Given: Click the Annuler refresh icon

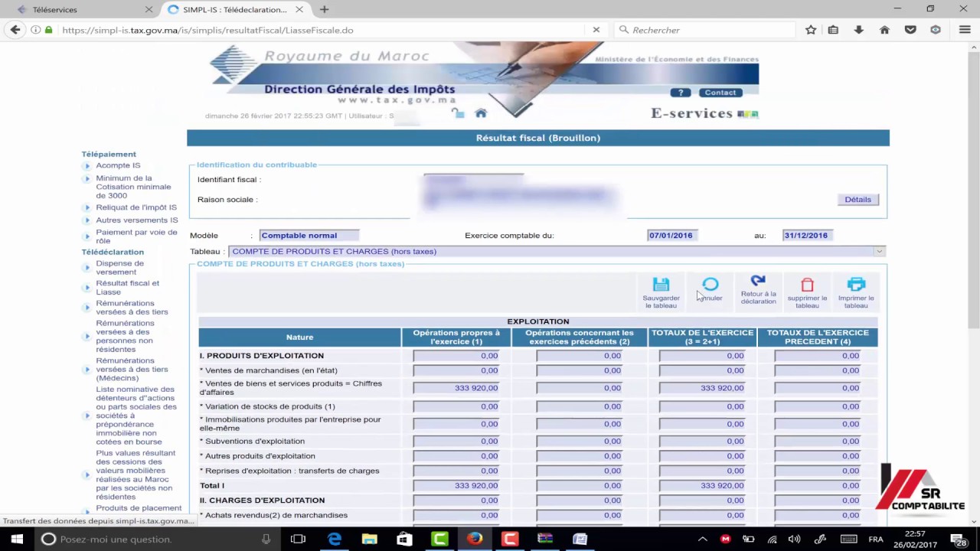Looking at the screenshot, I should [x=710, y=285].
